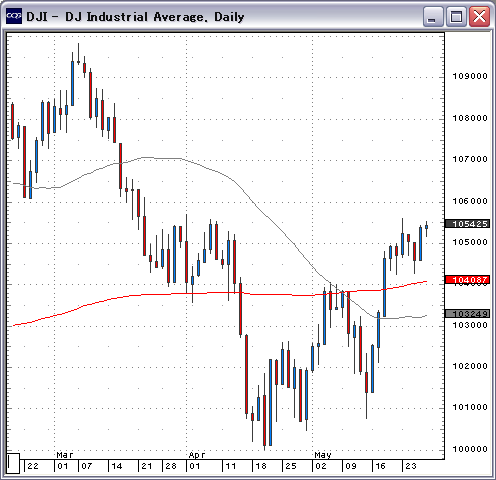
Task: Click the 101000 price axis label
Action: [470, 407]
